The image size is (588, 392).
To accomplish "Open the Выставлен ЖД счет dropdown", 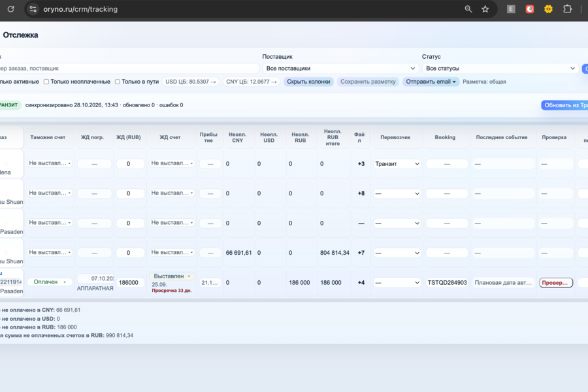I will (x=172, y=276).
